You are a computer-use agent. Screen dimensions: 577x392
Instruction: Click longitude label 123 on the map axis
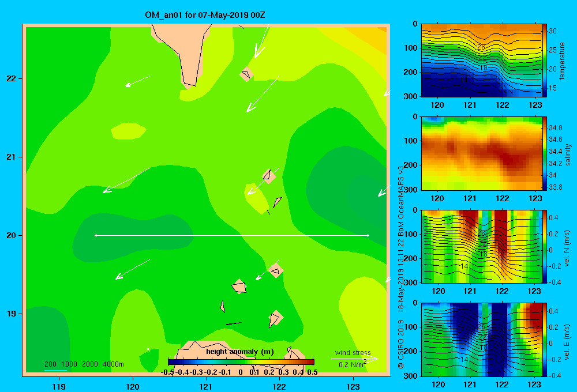coord(353,386)
